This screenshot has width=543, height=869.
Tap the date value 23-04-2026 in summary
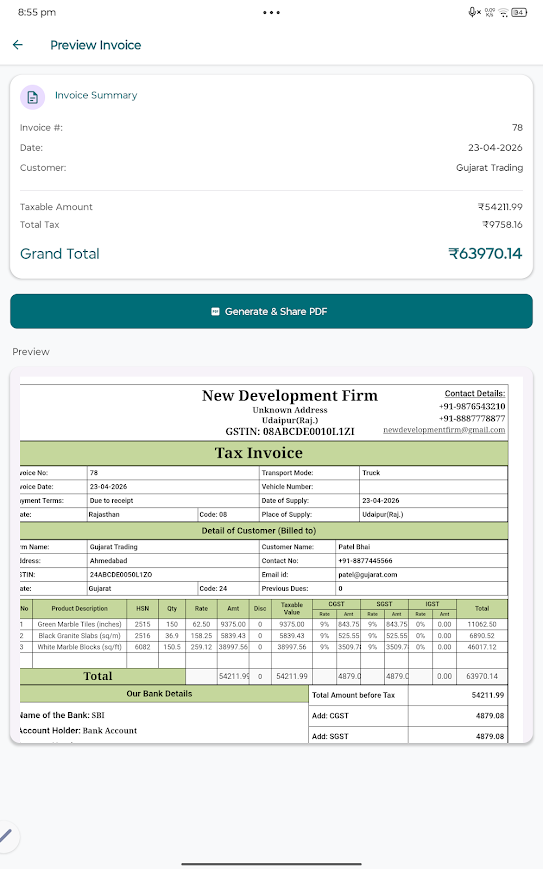click(495, 147)
